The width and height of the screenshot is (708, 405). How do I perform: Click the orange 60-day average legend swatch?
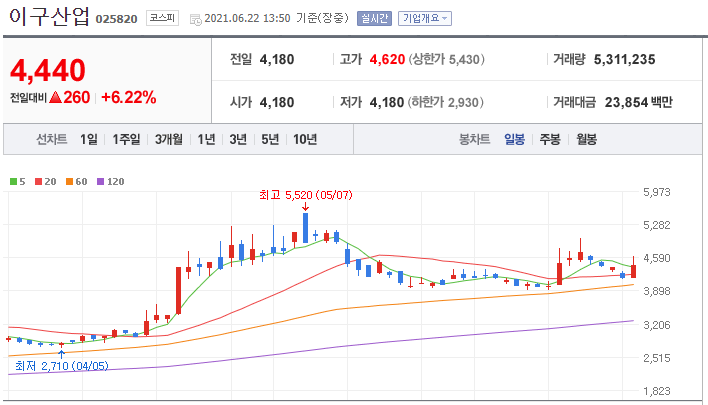70,182
